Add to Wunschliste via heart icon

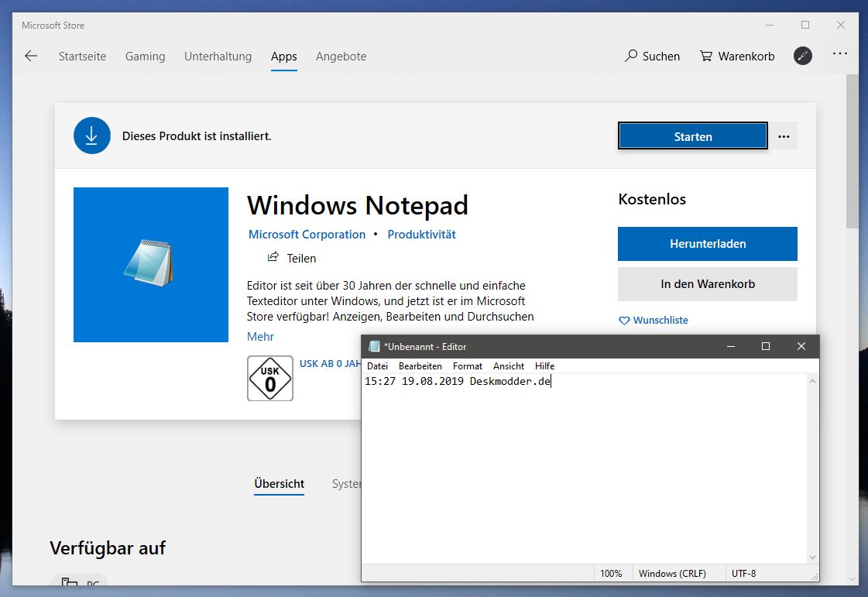click(x=624, y=321)
